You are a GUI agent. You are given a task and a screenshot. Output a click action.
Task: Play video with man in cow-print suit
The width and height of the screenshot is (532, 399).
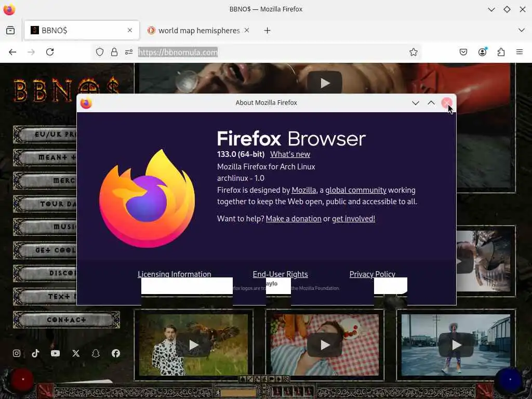(193, 345)
